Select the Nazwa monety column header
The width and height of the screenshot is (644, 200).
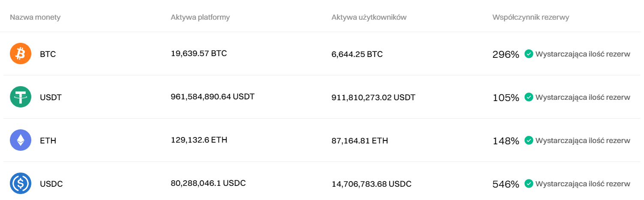[35, 18]
